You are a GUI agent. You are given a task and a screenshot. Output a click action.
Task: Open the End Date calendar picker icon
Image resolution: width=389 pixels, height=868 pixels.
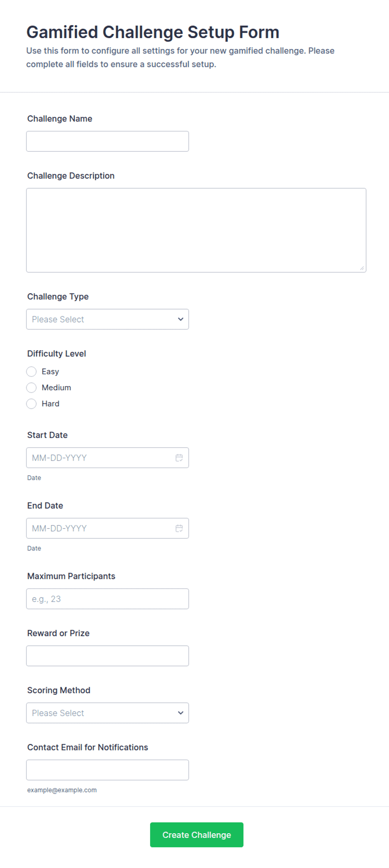179,528
